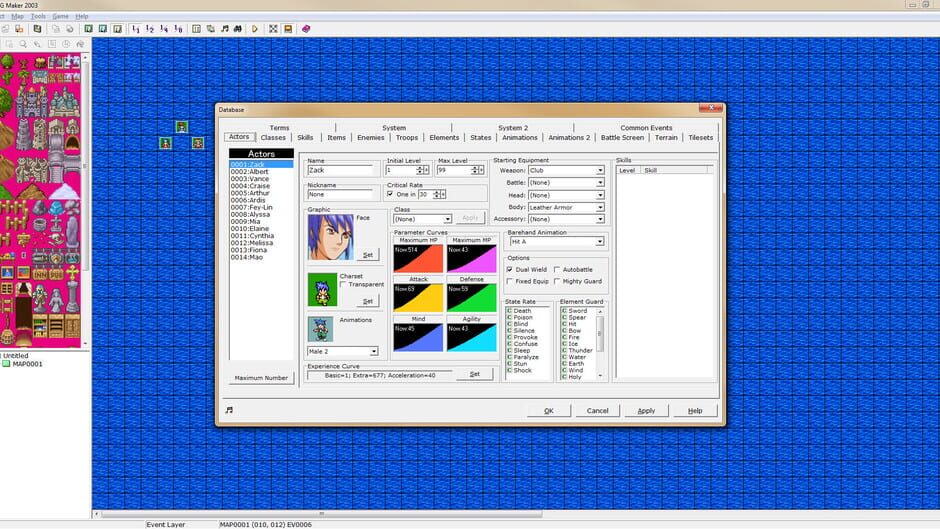940x529 pixels.
Task: Toggle the show title toolbar icon
Action: tap(288, 29)
